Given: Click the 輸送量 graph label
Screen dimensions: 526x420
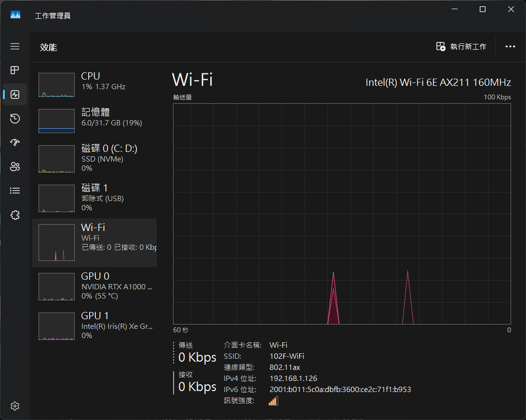Looking at the screenshot, I should (183, 97).
